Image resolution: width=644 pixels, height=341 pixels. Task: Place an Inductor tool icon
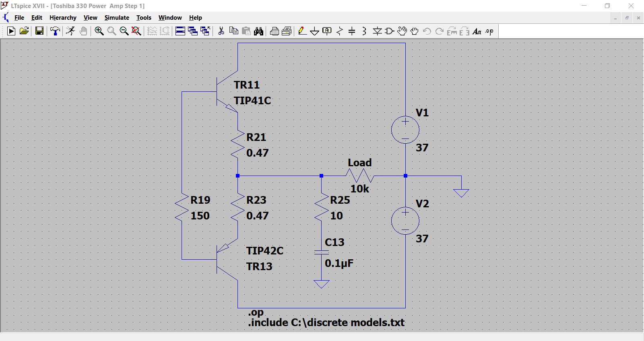point(364,31)
